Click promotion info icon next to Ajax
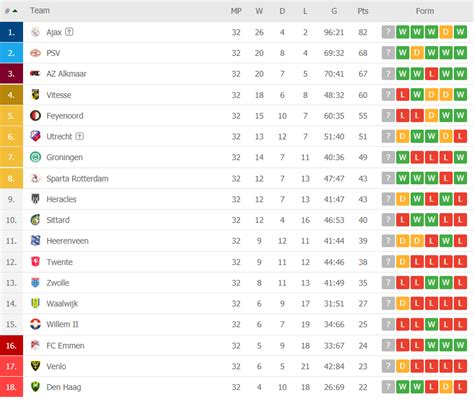Screen dimensions: 474x409 click(69, 32)
